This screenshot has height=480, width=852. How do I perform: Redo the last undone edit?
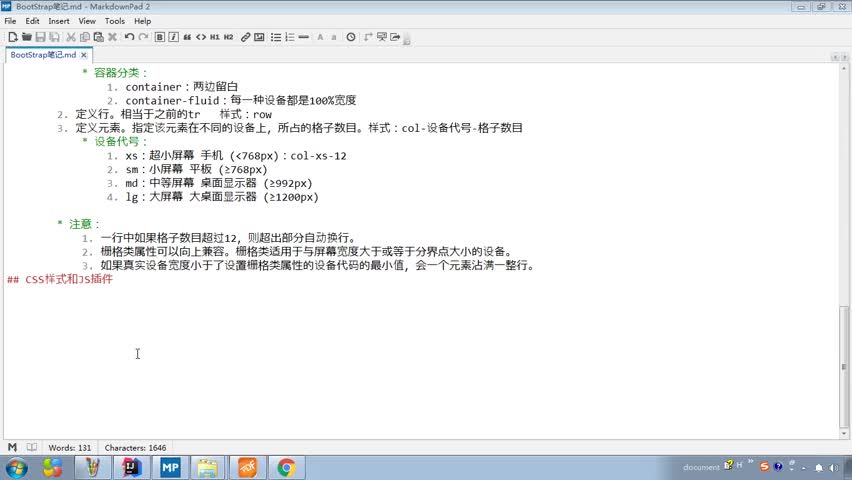143,37
